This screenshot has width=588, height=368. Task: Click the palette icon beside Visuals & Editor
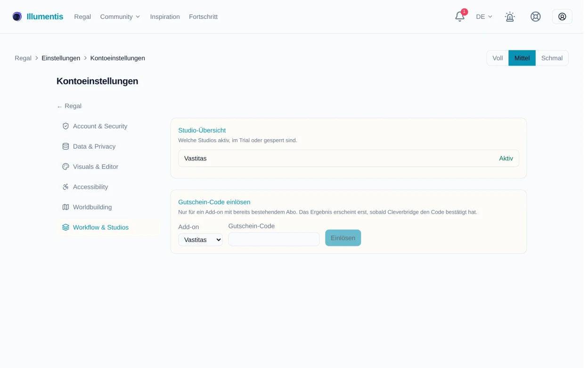click(65, 167)
